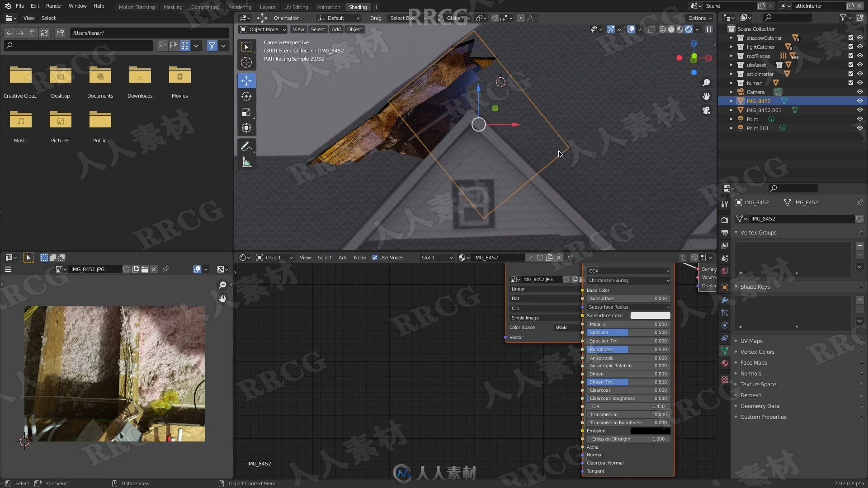The height and width of the screenshot is (488, 868).
Task: Switch to thumbnail display mode in file browser
Action: click(185, 46)
